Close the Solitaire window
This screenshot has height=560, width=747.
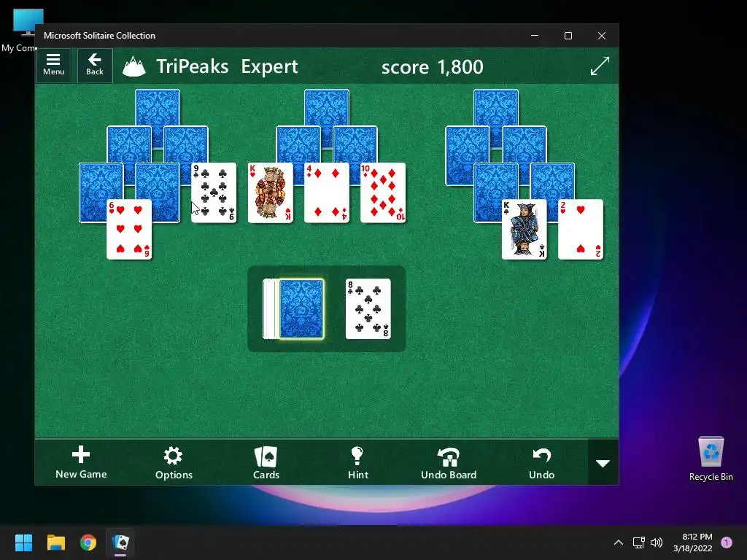(x=602, y=36)
